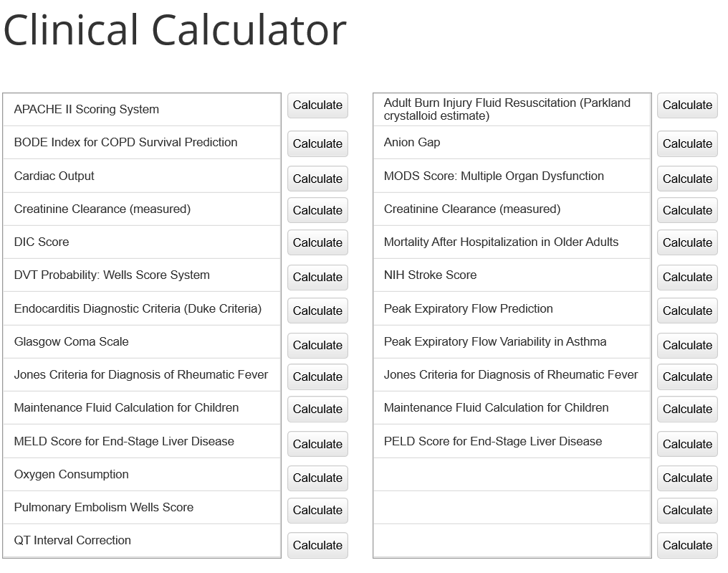Open the Clinical Calculator page heading
The image size is (728, 573).
[175, 30]
